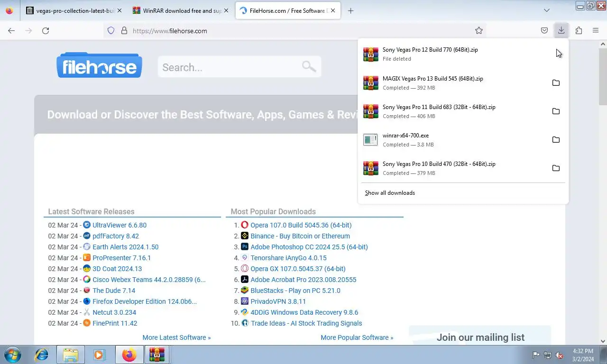Open the 3D Coat 2024.13 link

(117, 269)
